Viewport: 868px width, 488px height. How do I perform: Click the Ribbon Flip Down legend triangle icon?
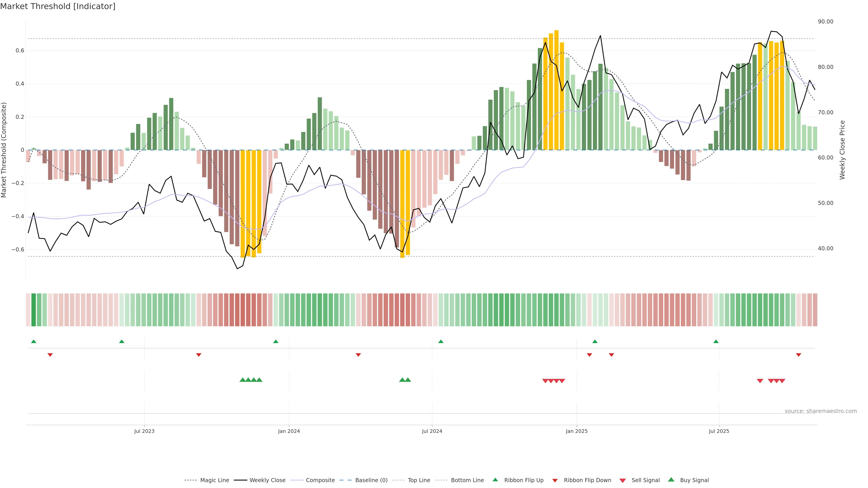pyautogui.click(x=555, y=481)
